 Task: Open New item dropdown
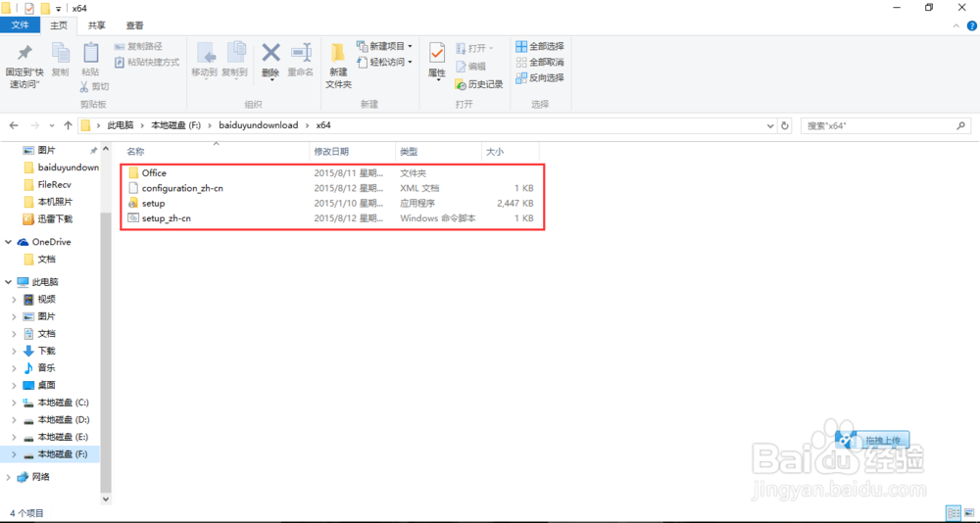tap(384, 46)
